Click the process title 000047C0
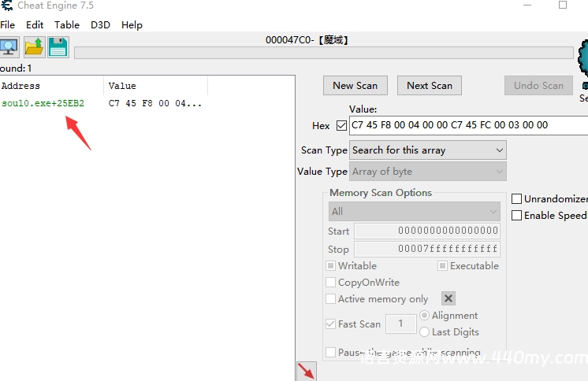Image resolution: width=588 pixels, height=381 pixels. [307, 40]
